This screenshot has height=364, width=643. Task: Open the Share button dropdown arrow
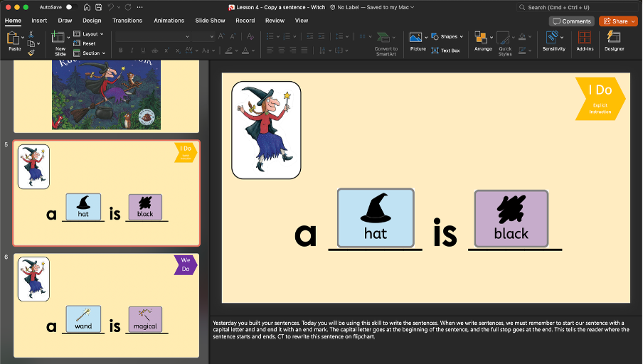pyautogui.click(x=633, y=21)
